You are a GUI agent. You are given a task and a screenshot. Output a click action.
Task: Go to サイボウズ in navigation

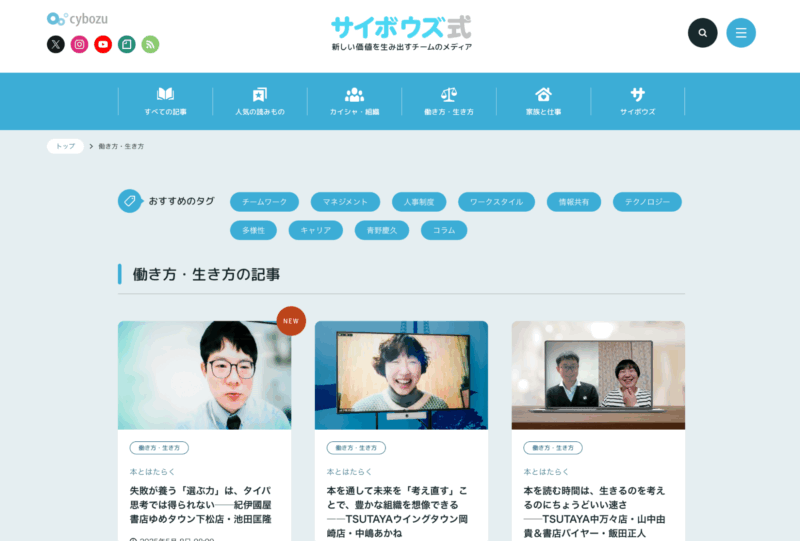638,101
